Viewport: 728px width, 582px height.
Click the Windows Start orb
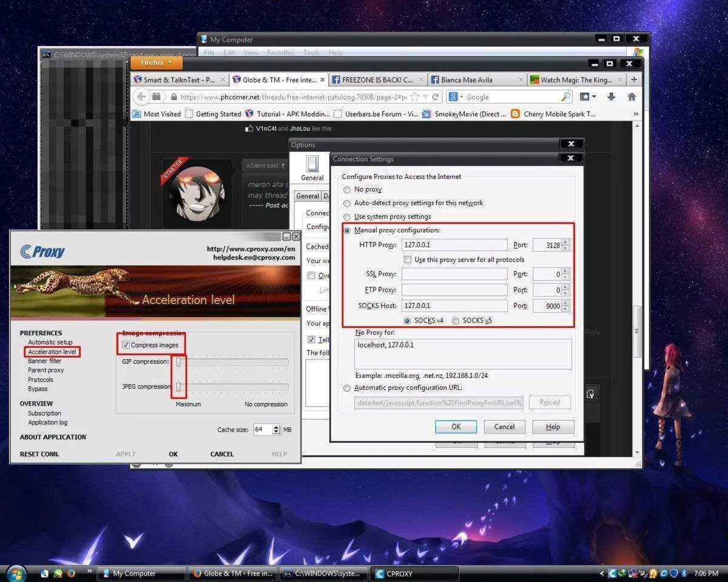16,572
